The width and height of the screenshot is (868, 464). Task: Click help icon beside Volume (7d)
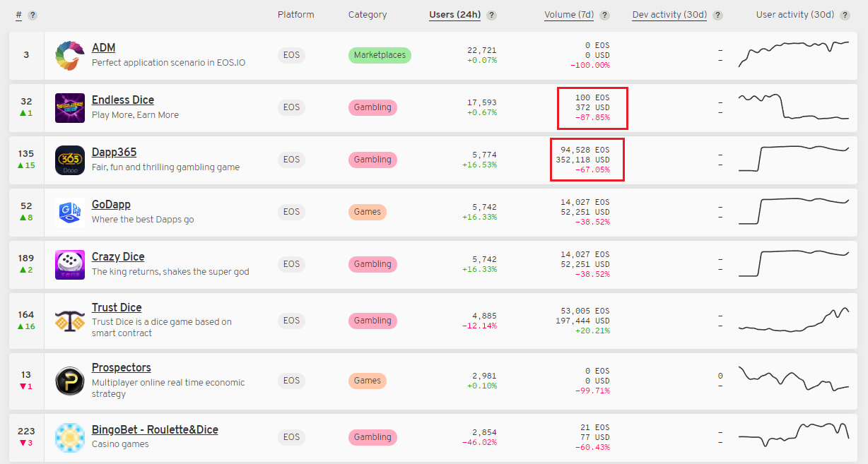coord(604,15)
